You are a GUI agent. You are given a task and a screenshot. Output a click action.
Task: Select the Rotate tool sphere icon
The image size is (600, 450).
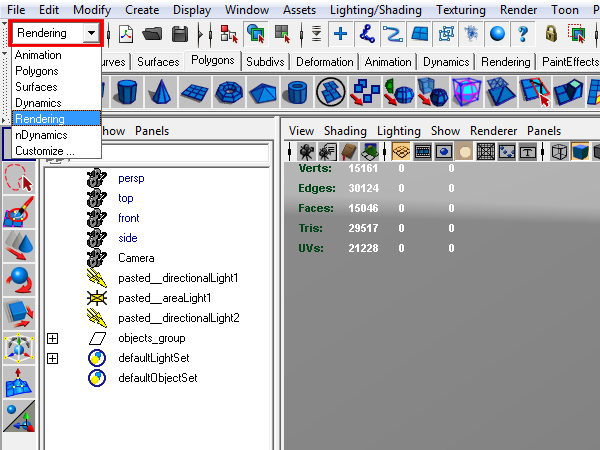point(18,280)
